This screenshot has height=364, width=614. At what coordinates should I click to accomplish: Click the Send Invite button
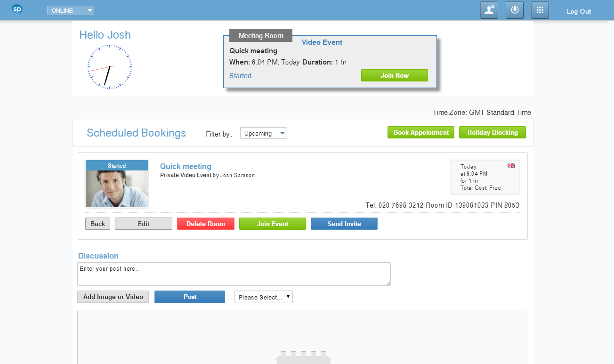pyautogui.click(x=344, y=224)
